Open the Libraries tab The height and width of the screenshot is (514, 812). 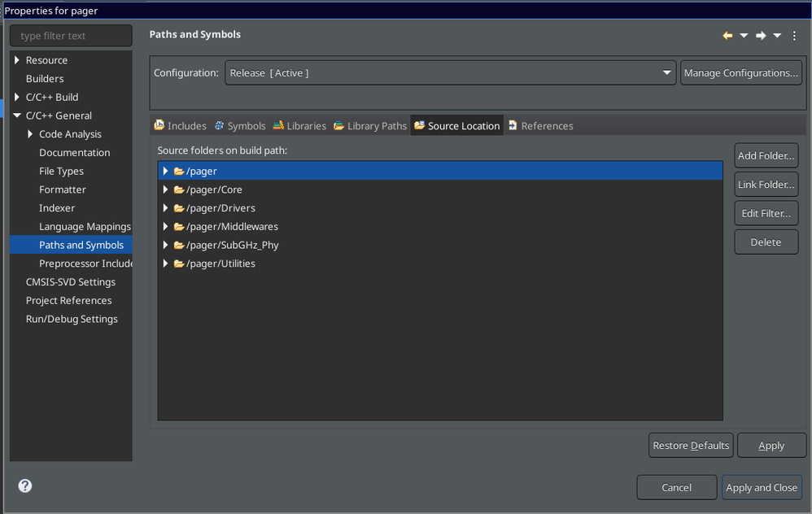tap(300, 126)
